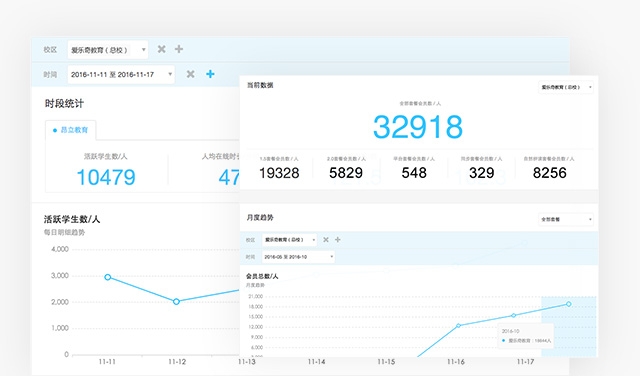This screenshot has height=376, width=640.
Task: Click the 10479 active students number
Action: [x=106, y=177]
